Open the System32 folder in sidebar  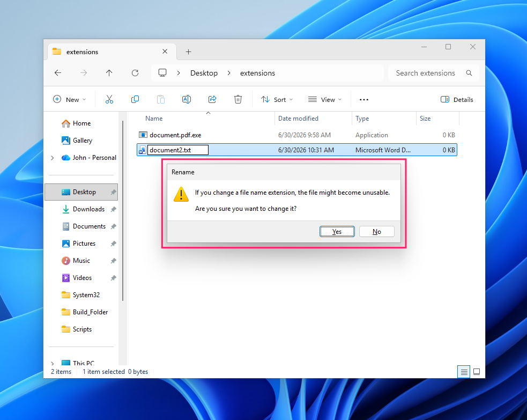pos(81,295)
